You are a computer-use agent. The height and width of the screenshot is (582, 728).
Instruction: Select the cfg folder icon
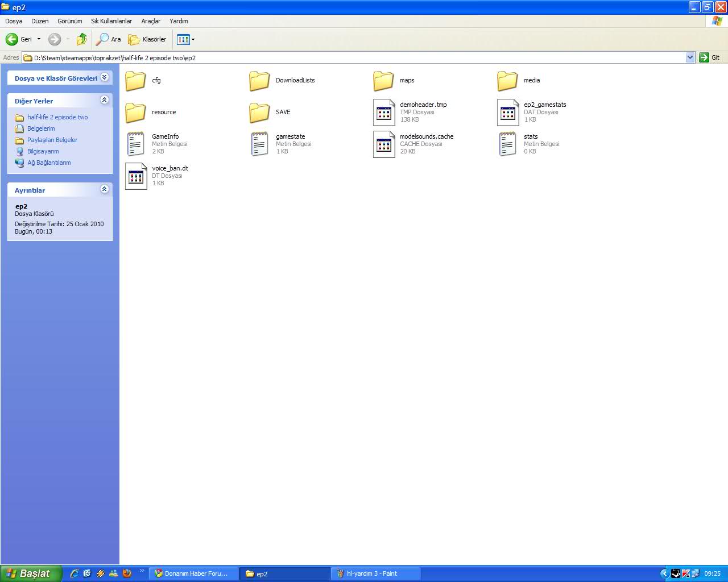[x=135, y=81]
